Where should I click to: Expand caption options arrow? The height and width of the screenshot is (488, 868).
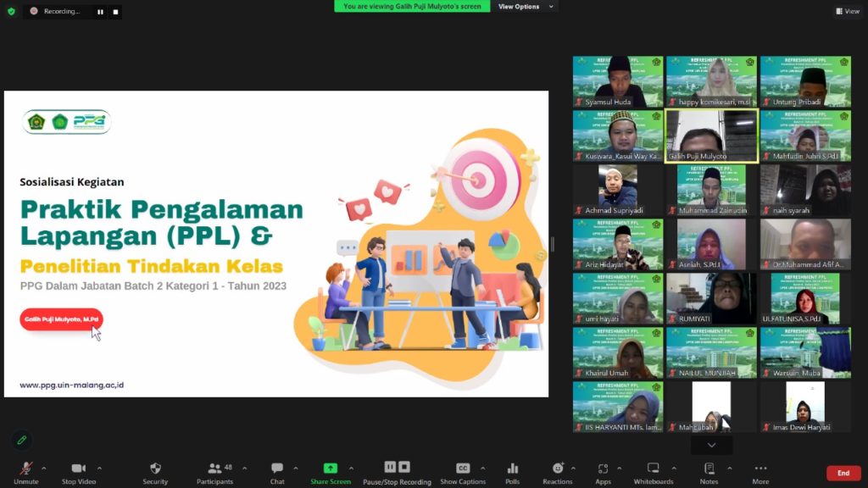tap(482, 469)
